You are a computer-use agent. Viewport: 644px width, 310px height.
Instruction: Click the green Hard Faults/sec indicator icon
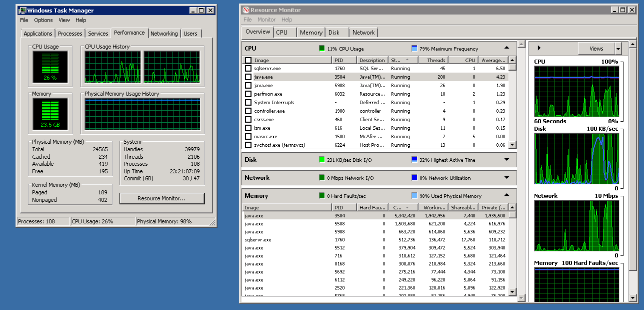pos(322,195)
